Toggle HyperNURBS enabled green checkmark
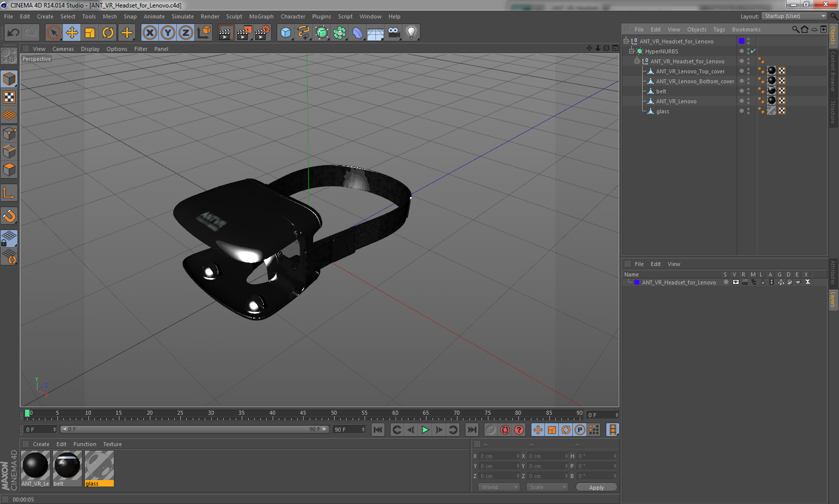 pyautogui.click(x=753, y=51)
